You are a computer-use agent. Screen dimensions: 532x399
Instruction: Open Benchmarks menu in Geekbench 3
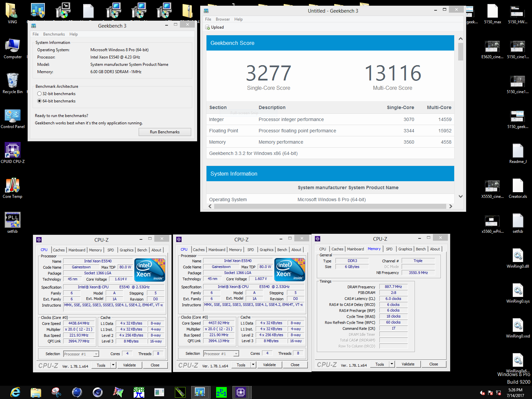pyautogui.click(x=54, y=34)
